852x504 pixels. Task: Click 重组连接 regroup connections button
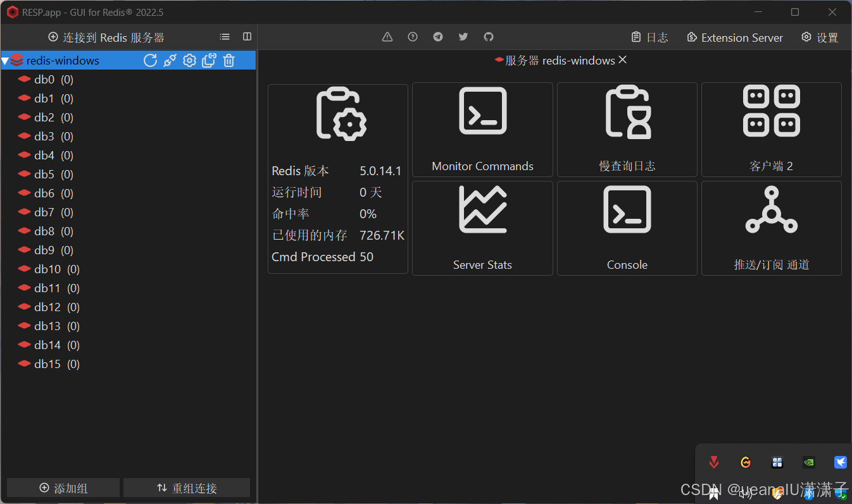point(187,488)
